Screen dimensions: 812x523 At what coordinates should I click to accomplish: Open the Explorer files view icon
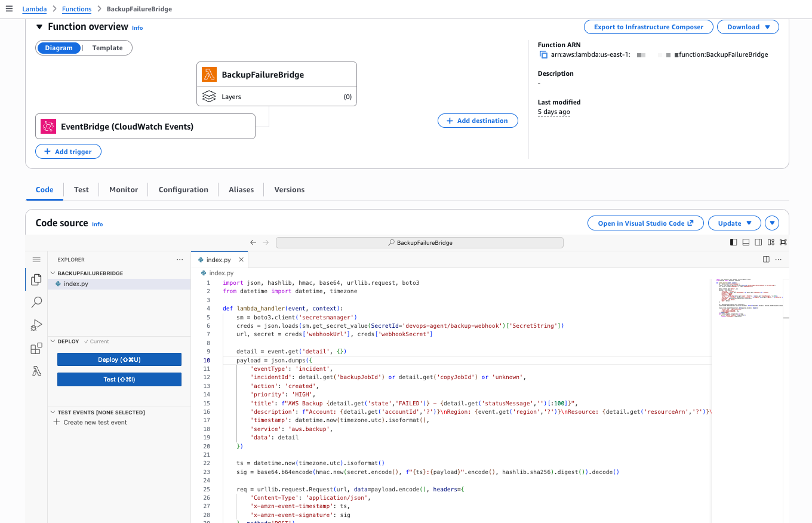[36, 279]
